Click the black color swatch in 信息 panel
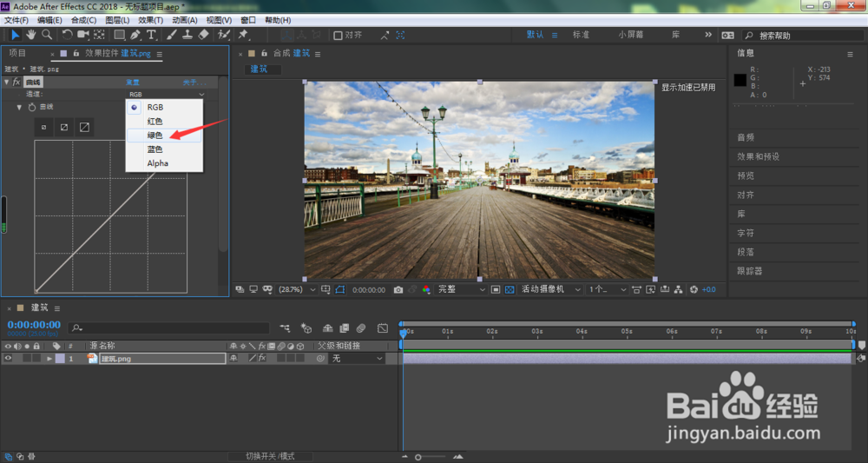 pyautogui.click(x=740, y=80)
